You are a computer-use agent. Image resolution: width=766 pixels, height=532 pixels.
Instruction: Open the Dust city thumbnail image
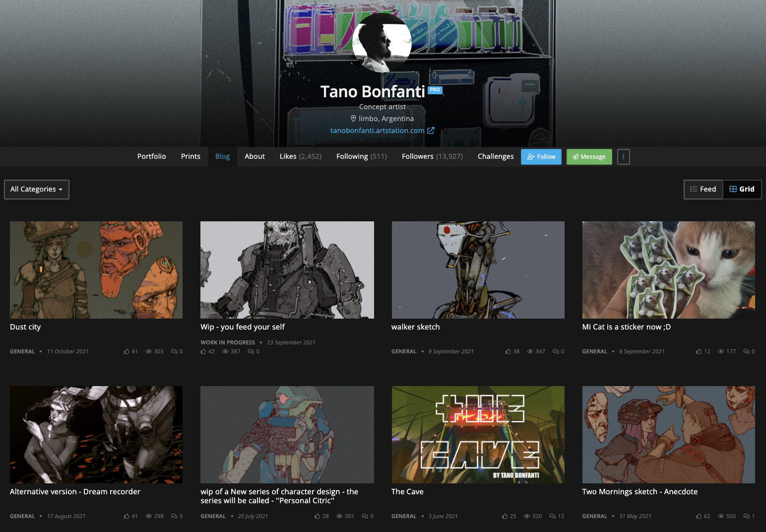pyautogui.click(x=96, y=270)
